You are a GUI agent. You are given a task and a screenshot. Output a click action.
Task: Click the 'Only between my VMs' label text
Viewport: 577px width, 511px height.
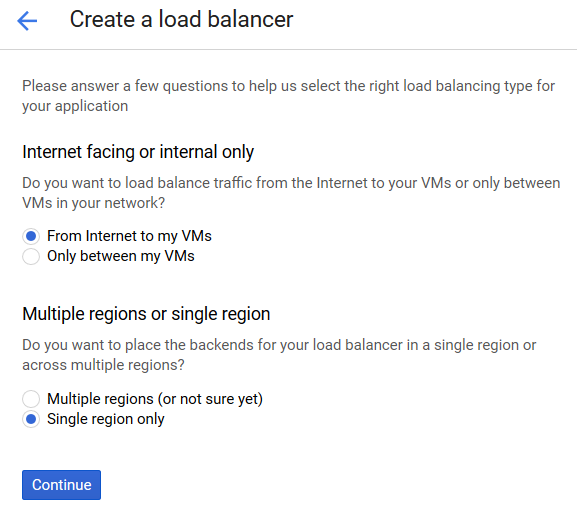121,256
